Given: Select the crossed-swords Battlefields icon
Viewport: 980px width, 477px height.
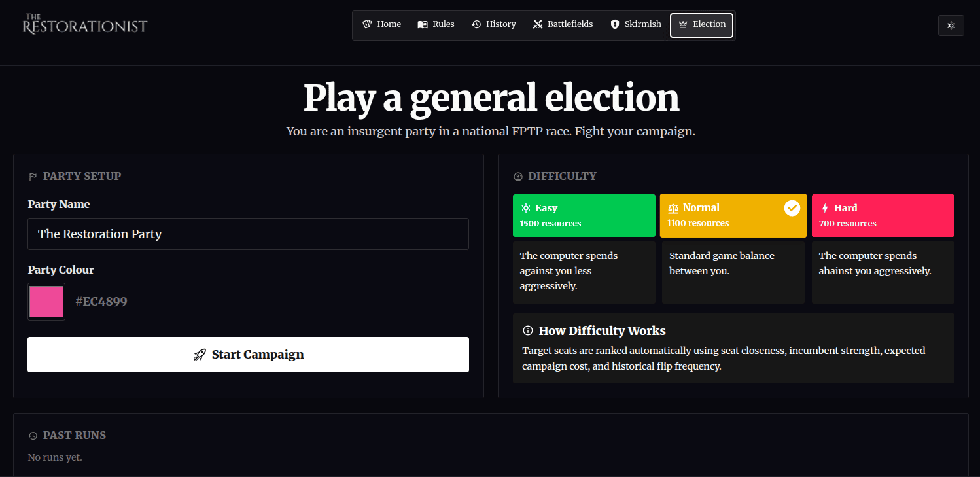Looking at the screenshot, I should pos(537,24).
